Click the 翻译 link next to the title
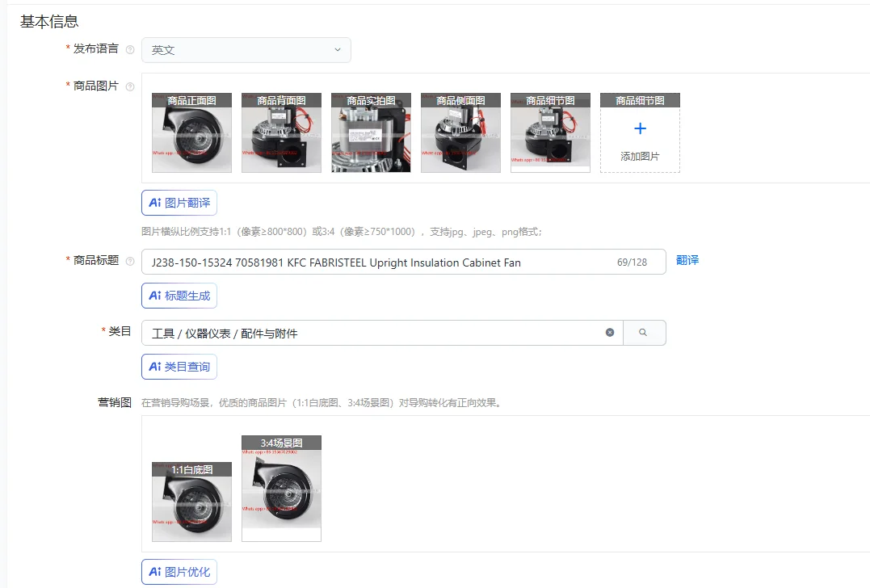Screen dimensions: 870x588 click(x=687, y=260)
